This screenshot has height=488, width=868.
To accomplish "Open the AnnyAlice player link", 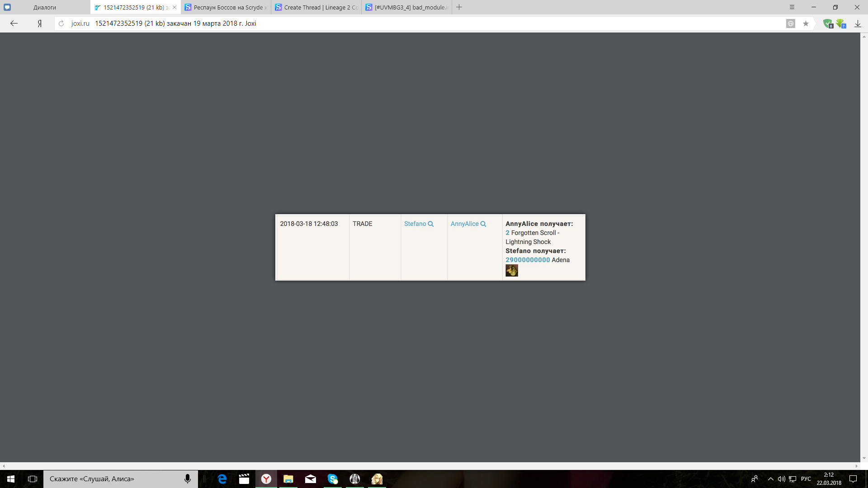I will point(464,224).
